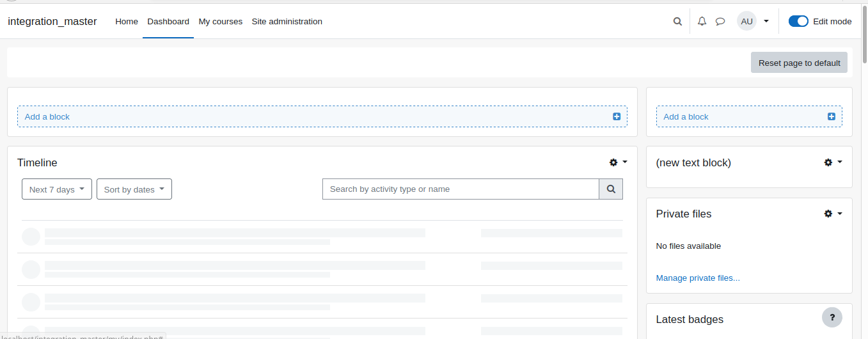Click the Timeline search magnifier button
The height and width of the screenshot is (339, 868).
point(611,189)
